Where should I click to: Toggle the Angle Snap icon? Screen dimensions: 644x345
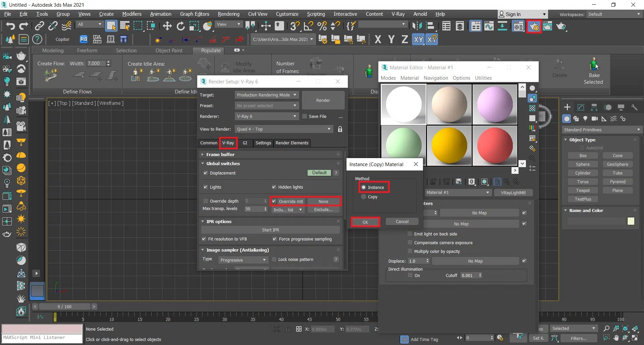308,26
